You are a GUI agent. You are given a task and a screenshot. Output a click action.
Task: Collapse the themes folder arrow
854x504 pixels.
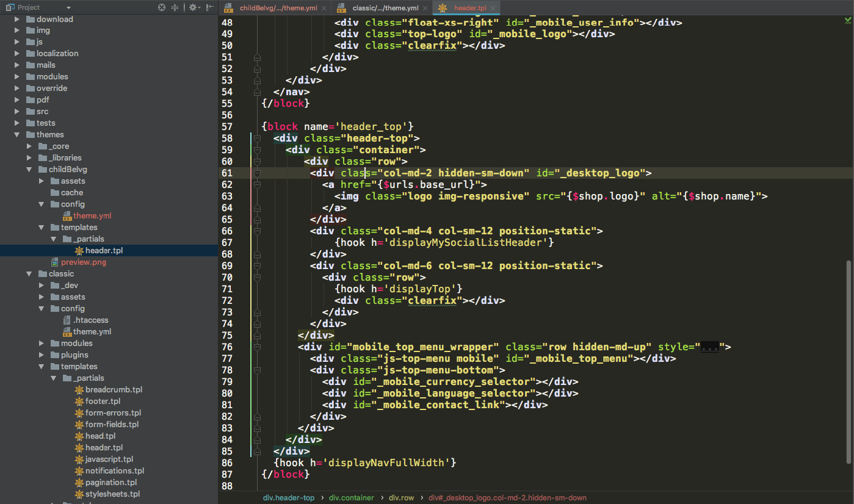pos(18,135)
